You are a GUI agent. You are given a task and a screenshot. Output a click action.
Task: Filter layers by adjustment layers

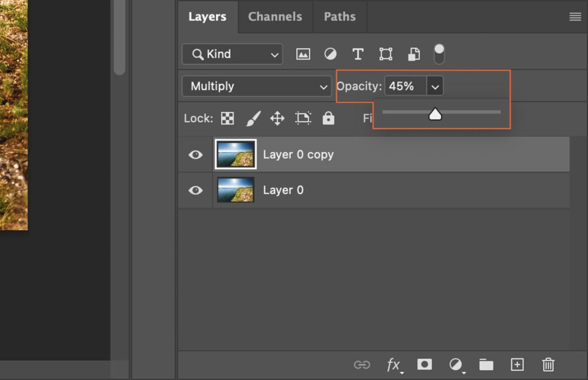pyautogui.click(x=330, y=53)
